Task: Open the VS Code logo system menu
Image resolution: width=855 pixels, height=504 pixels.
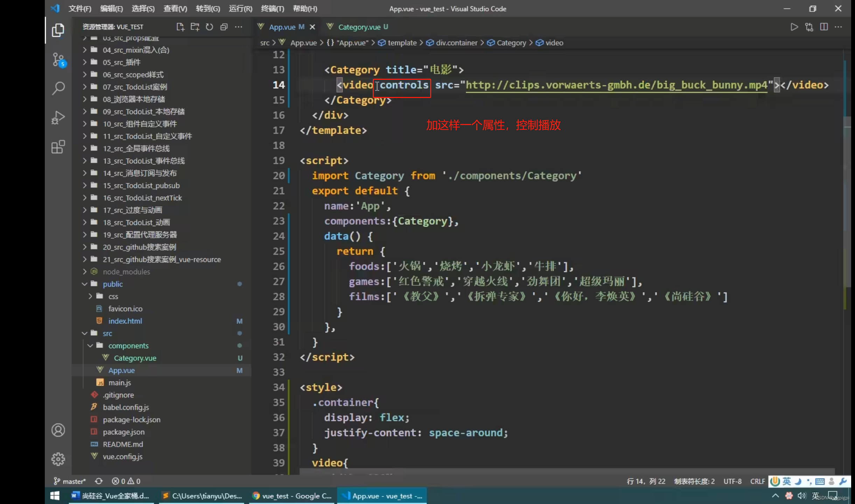Action: pyautogui.click(x=55, y=8)
